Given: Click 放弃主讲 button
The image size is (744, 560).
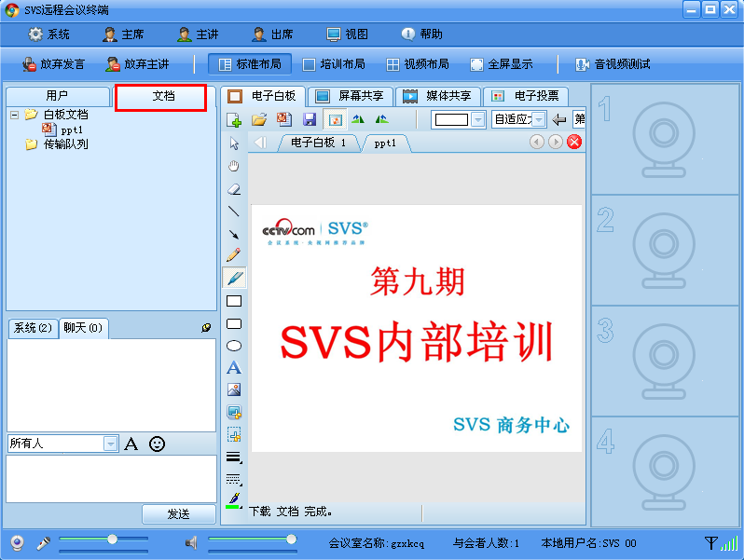Looking at the screenshot, I should click(138, 64).
